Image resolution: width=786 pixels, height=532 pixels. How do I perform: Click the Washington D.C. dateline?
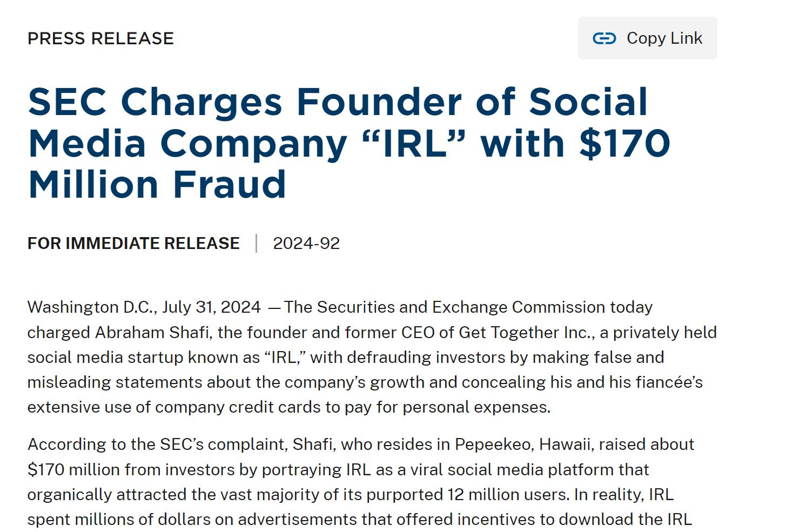[92, 307]
